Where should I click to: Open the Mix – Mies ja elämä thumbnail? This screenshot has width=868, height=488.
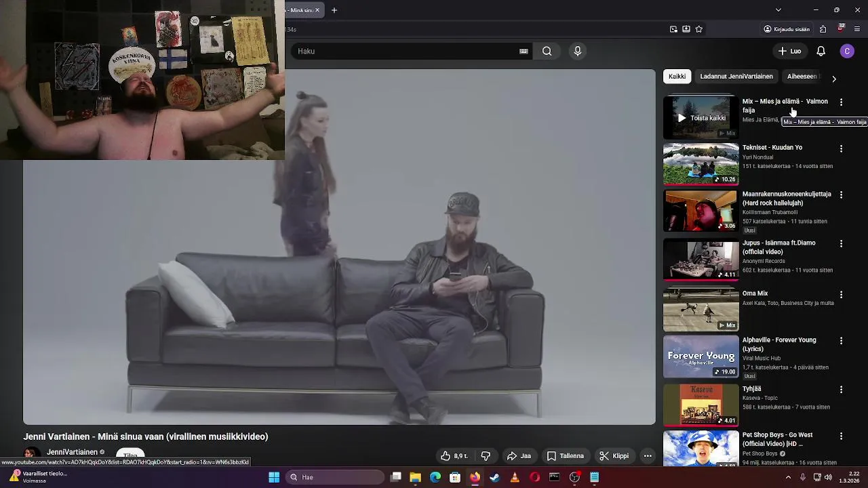[x=701, y=117]
